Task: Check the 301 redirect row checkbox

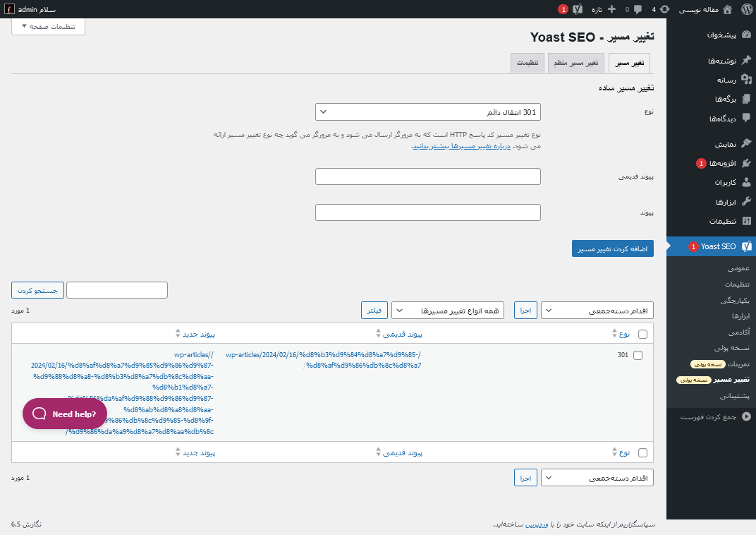Action: point(638,355)
